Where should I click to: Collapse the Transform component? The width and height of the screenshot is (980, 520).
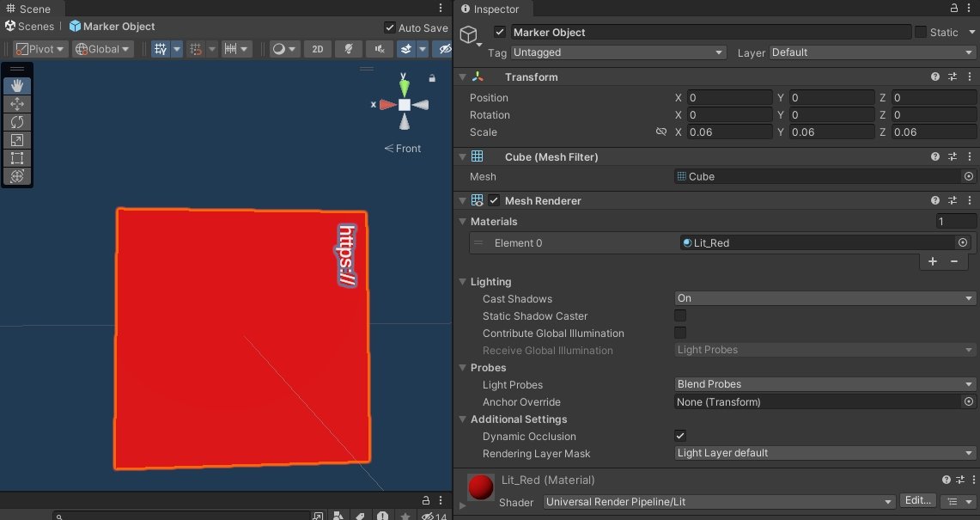tap(462, 77)
